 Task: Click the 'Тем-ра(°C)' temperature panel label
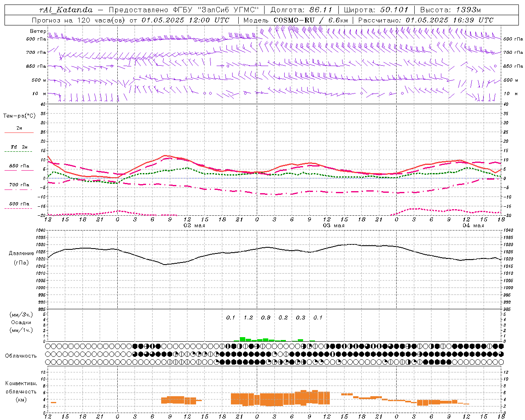[x=19, y=116]
